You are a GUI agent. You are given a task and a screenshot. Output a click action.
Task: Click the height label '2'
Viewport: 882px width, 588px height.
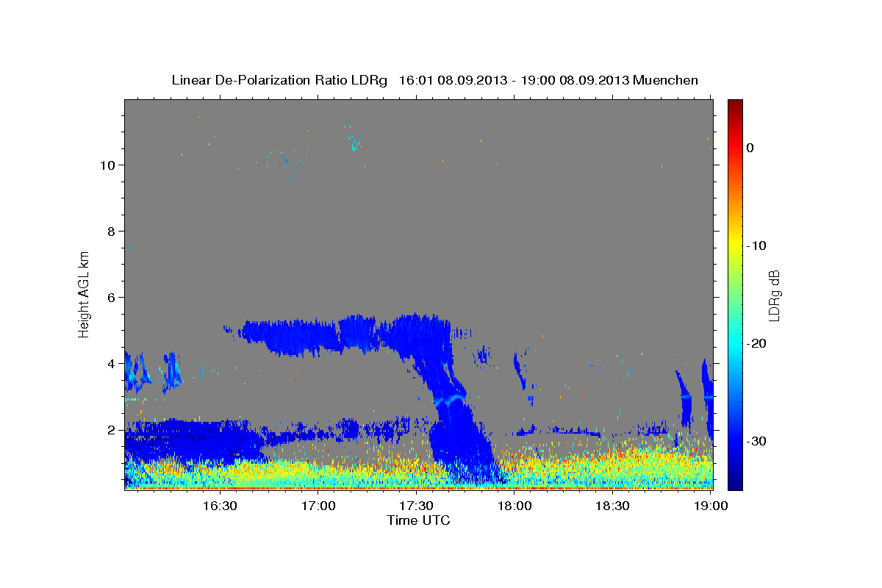111,429
